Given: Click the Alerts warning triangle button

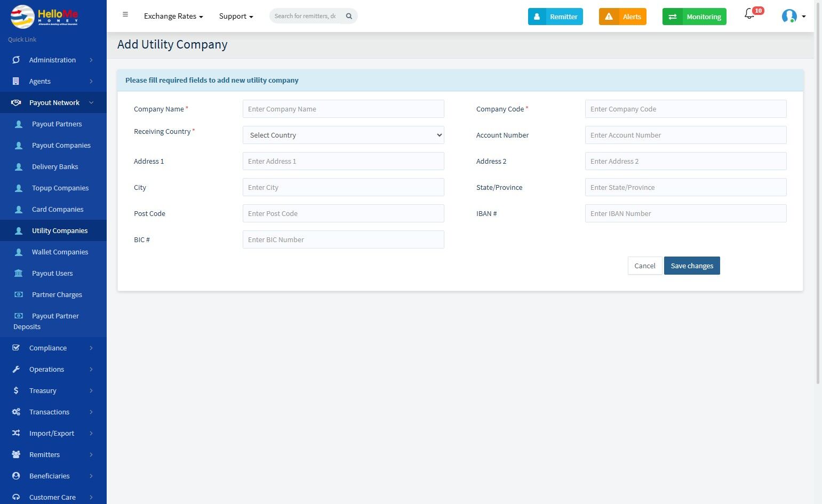Looking at the screenshot, I should tap(623, 17).
